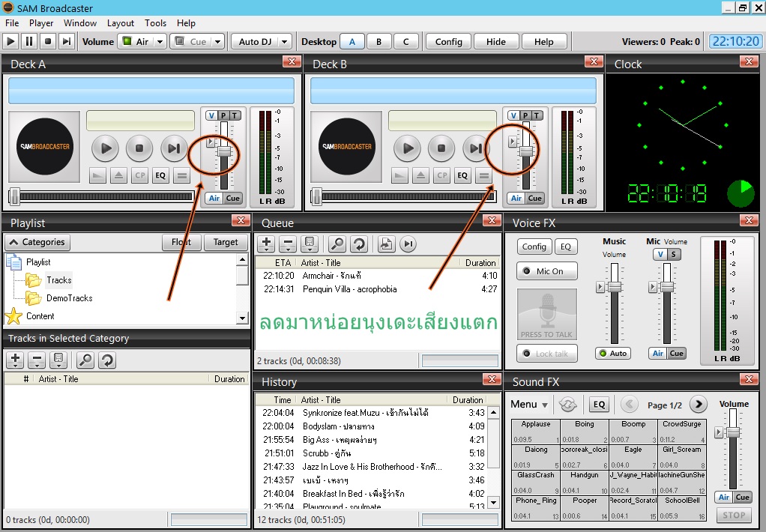Go to next Sound FX page
The height and width of the screenshot is (532, 766).
tap(699, 405)
